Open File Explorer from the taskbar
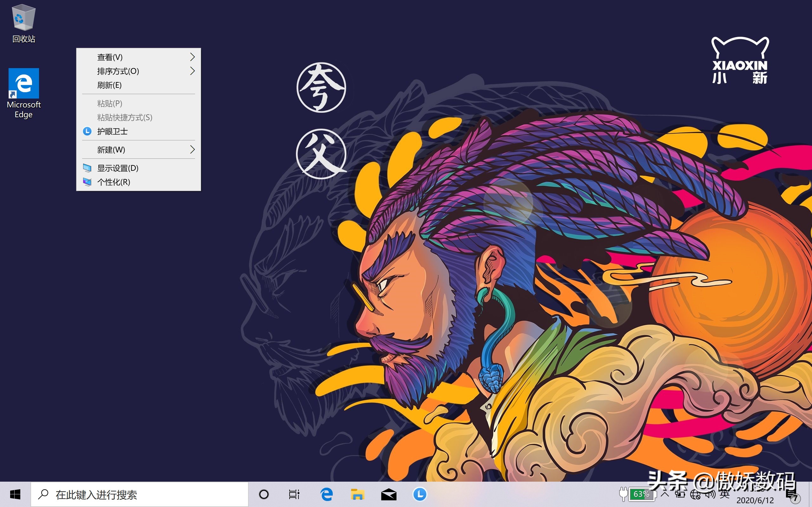812x507 pixels. click(357, 494)
